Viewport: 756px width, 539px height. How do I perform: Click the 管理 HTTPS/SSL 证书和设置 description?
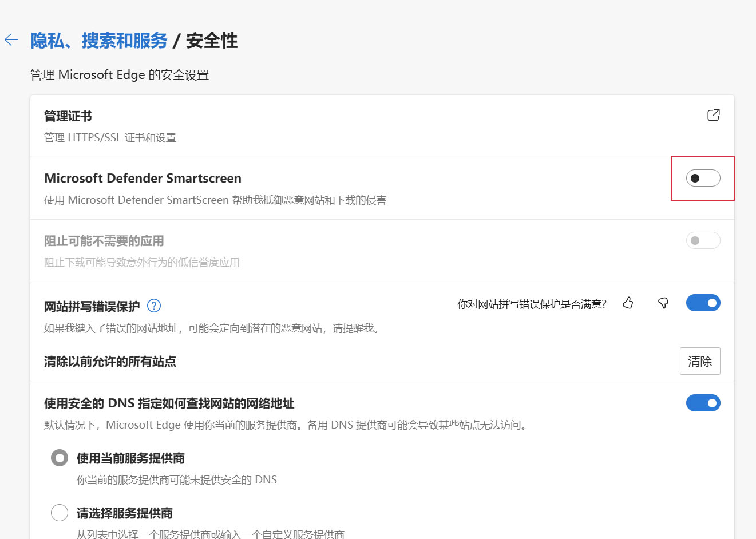[110, 138]
